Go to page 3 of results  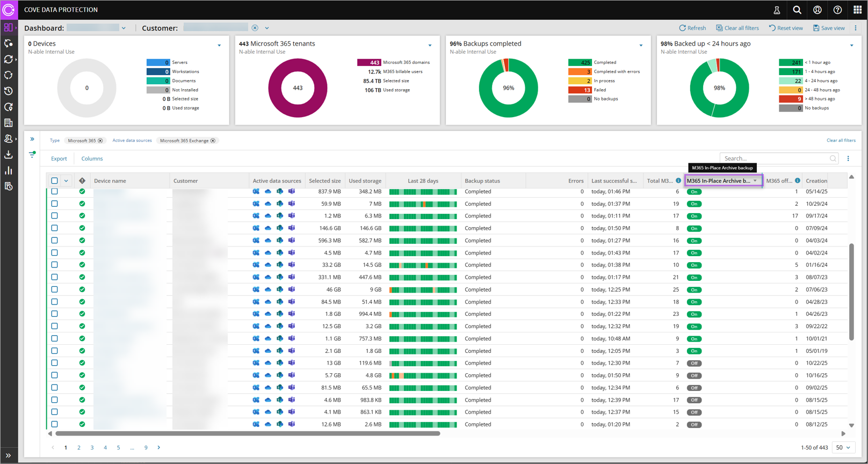[92, 447]
